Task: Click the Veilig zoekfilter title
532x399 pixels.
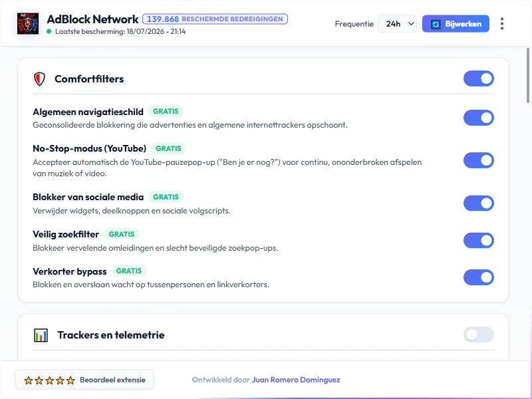Action: coord(66,235)
